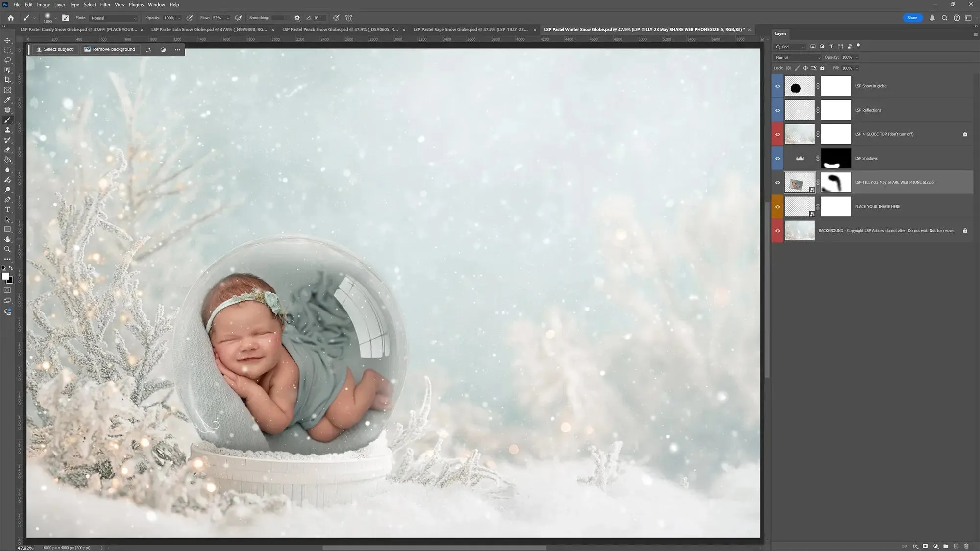Open layer blend mode Normal dropdown
The width and height of the screenshot is (980, 551).
click(798, 58)
